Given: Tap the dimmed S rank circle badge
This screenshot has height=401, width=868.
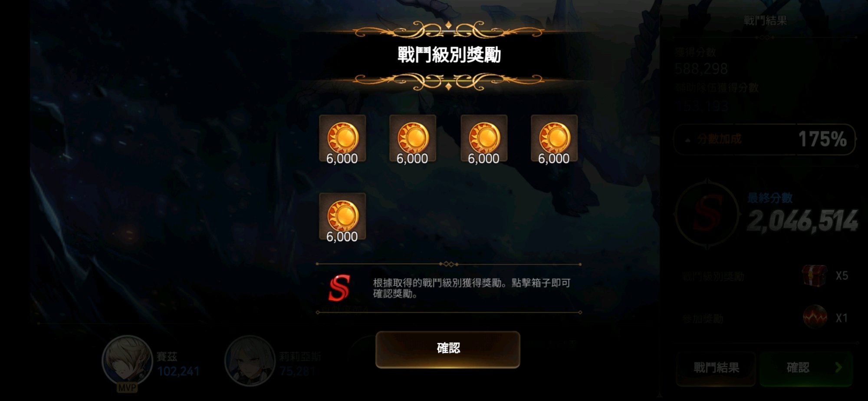Looking at the screenshot, I should tap(707, 213).
